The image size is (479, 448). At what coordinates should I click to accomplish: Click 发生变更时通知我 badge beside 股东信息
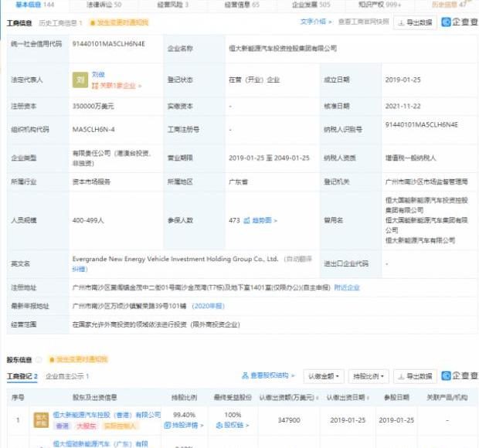pyautogui.click(x=79, y=359)
